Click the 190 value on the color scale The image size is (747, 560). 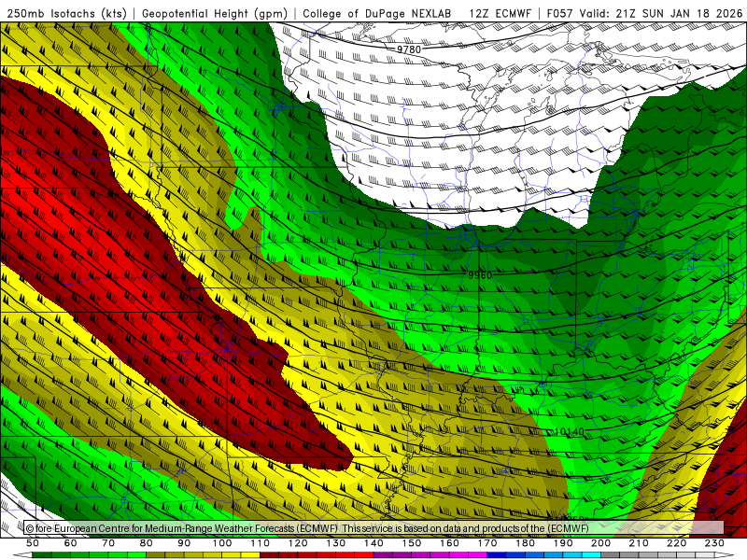(563, 543)
